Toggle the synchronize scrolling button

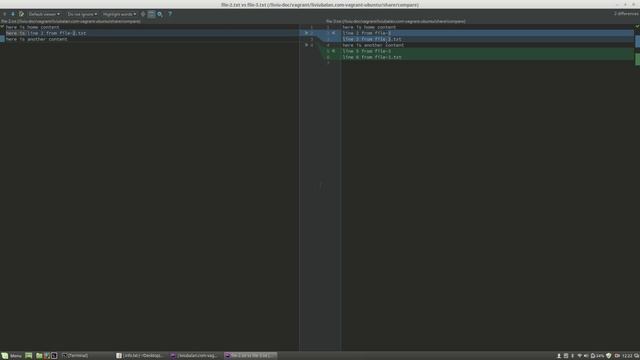tap(151, 14)
